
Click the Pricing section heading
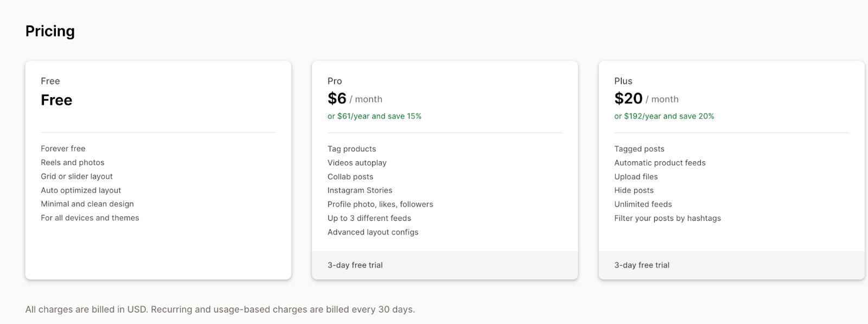click(x=50, y=31)
